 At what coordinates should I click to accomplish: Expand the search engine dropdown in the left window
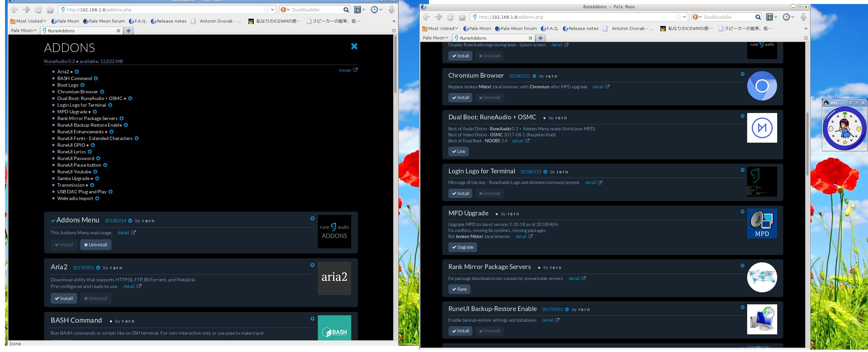pos(285,10)
